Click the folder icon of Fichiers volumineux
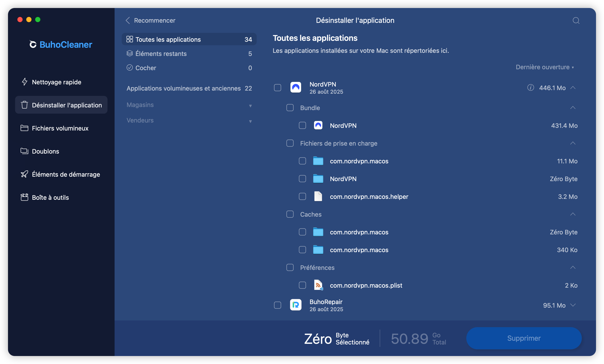The image size is (604, 364). pyautogui.click(x=24, y=128)
